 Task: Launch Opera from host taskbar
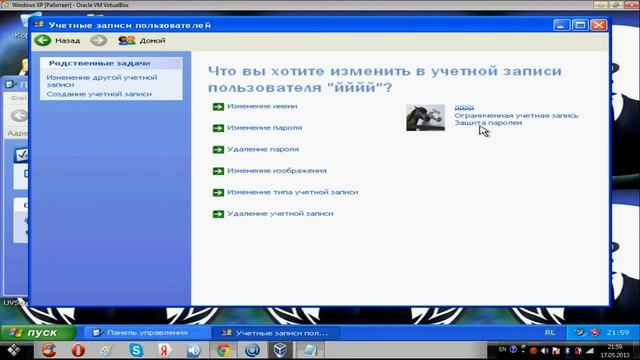point(78,350)
